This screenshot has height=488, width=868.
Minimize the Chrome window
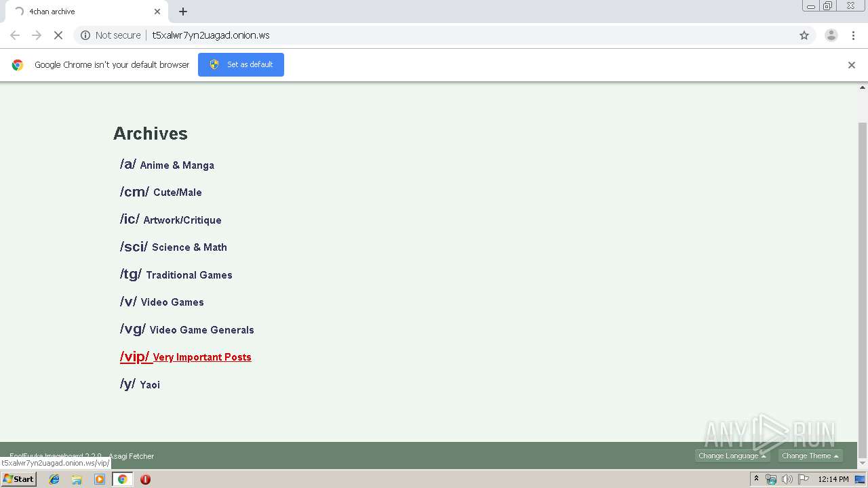[x=811, y=6]
